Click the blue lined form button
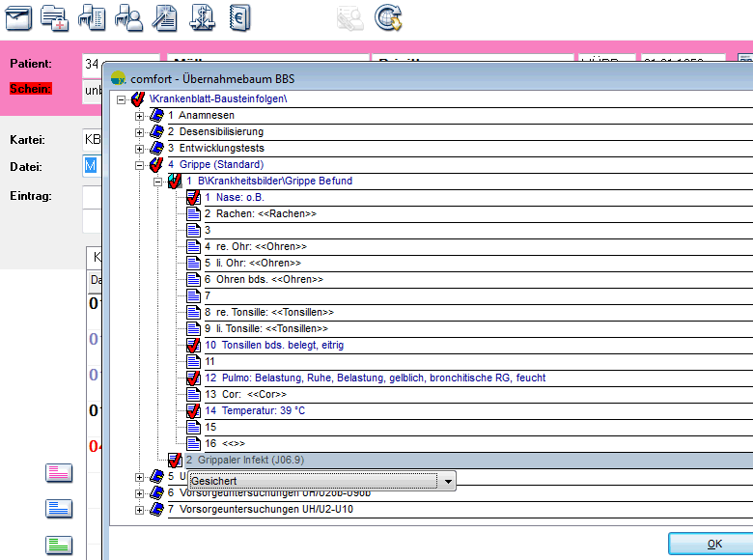753x560 pixels. (59, 509)
